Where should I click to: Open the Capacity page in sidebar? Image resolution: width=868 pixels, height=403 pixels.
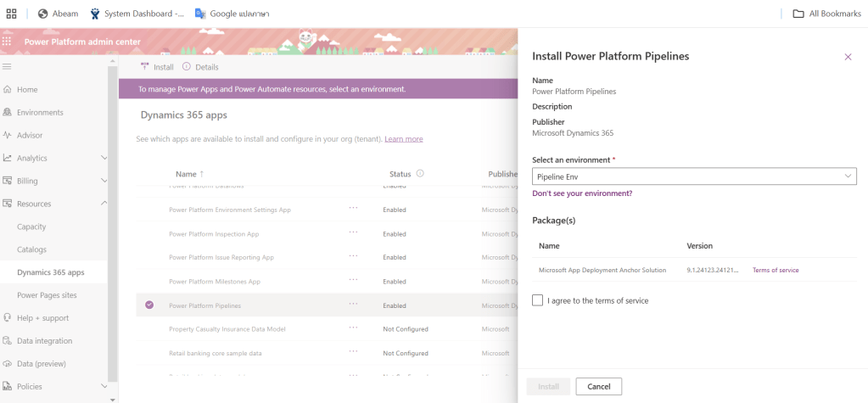31,227
